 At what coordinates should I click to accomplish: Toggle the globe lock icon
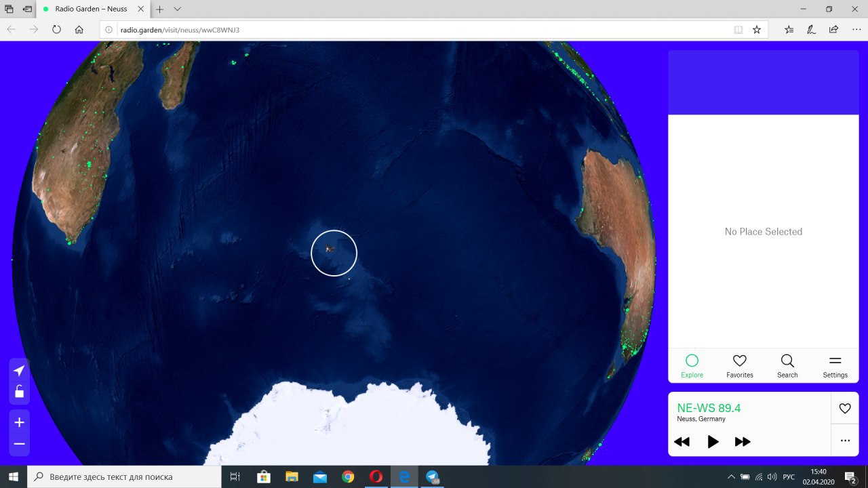[19, 392]
